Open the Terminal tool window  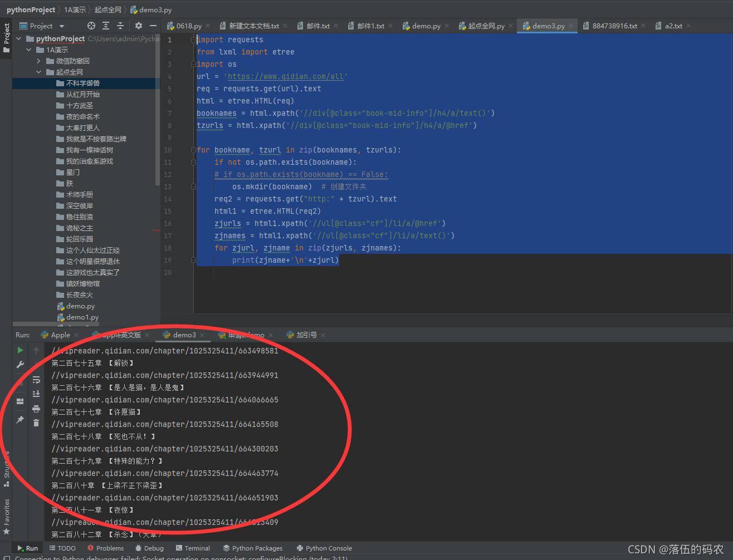click(193, 548)
